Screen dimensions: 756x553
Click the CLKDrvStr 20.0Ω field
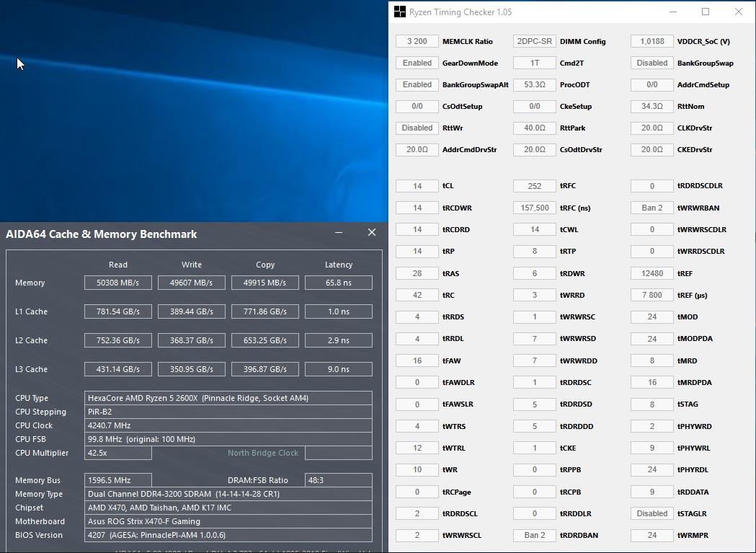(652, 128)
